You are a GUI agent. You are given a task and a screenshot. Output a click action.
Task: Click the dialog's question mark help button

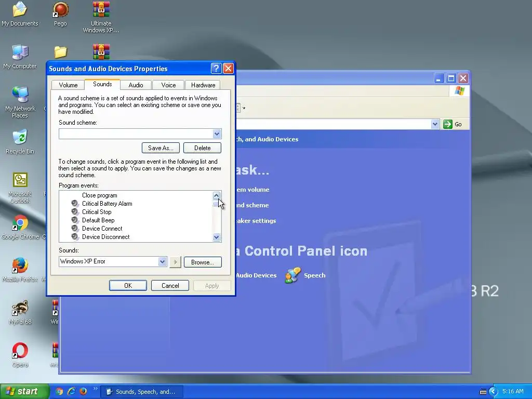tap(216, 69)
